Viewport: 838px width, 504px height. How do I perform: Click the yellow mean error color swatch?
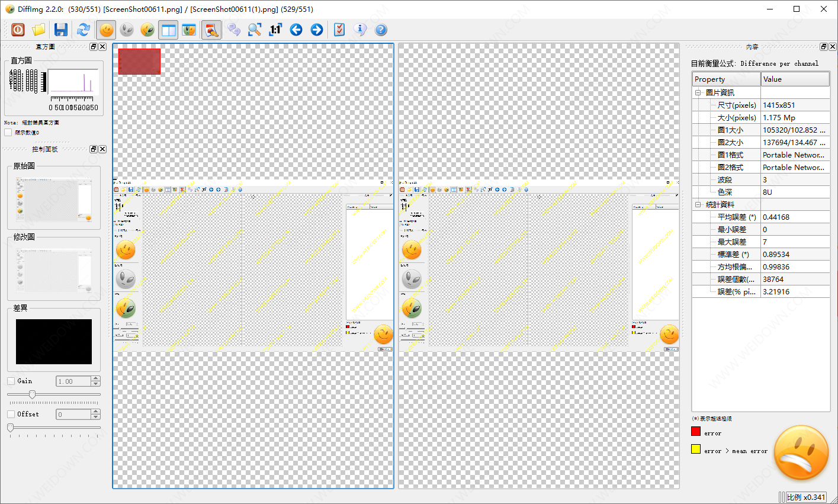click(x=696, y=449)
